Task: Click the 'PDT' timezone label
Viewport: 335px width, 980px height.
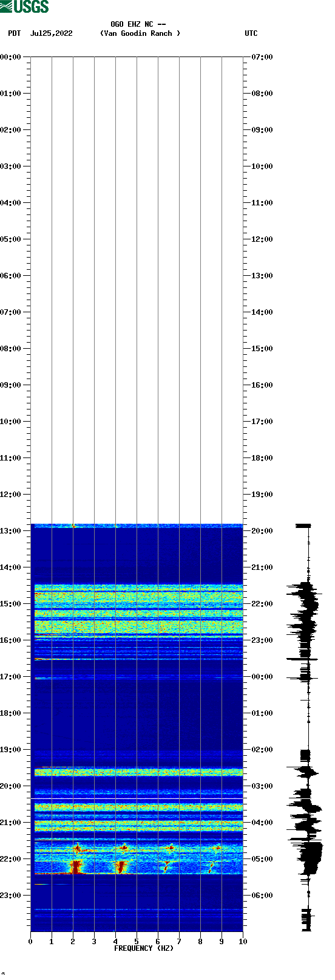Action: pos(14,33)
